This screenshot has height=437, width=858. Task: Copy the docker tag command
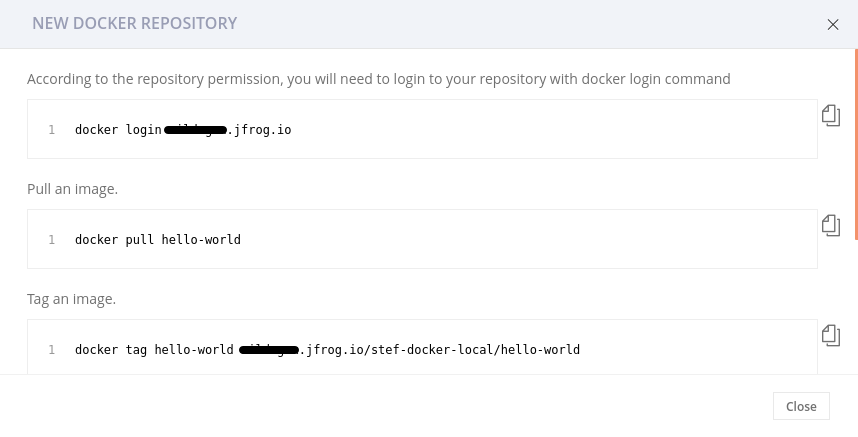coord(831,334)
